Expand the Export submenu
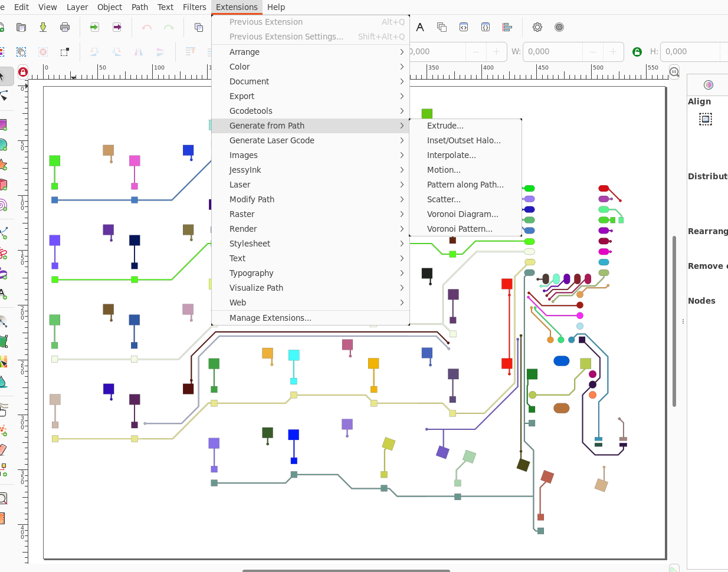This screenshot has width=728, height=572. click(x=310, y=96)
